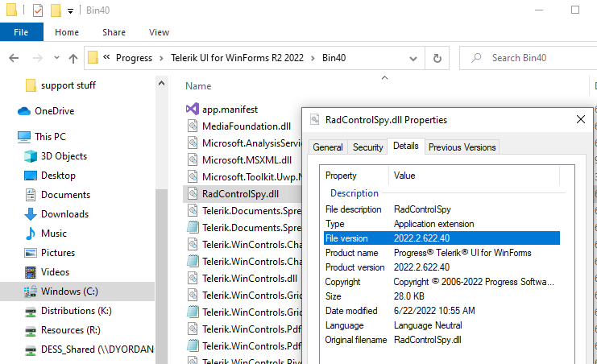Open the Home ribbon tab
The height and width of the screenshot is (364, 597).
click(67, 32)
